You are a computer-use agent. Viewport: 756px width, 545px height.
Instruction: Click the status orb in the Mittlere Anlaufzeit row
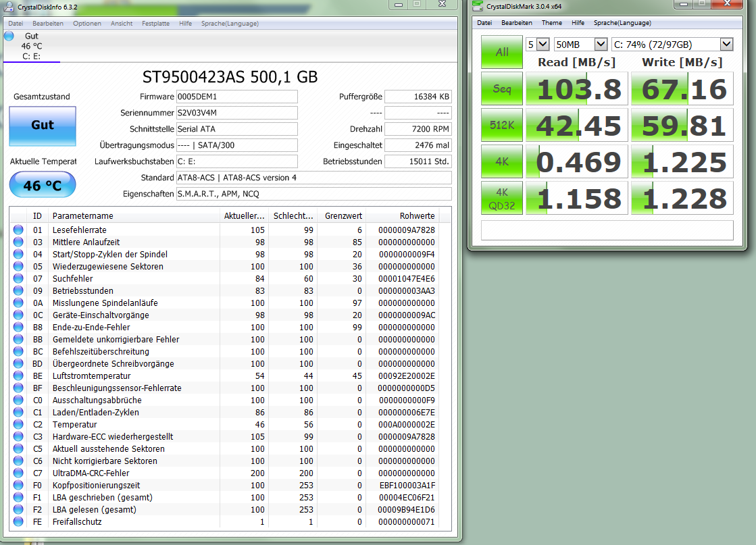pos(18,242)
